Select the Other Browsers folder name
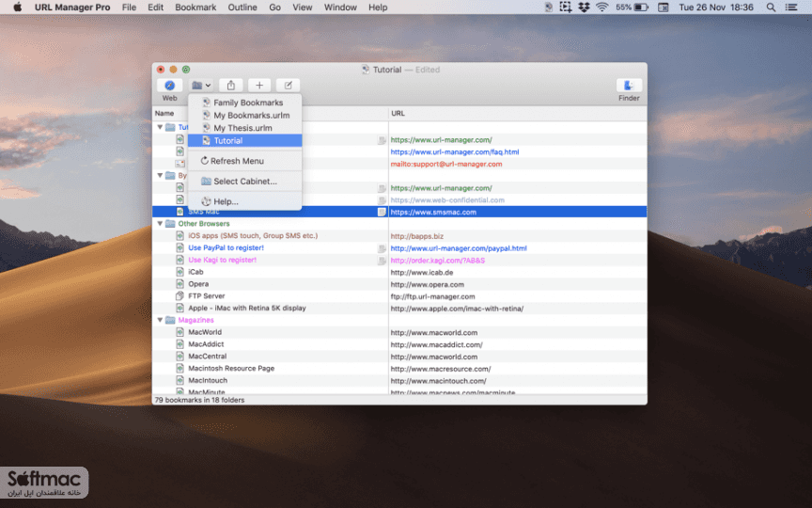Viewport: 812px width, 508px height. point(204,223)
